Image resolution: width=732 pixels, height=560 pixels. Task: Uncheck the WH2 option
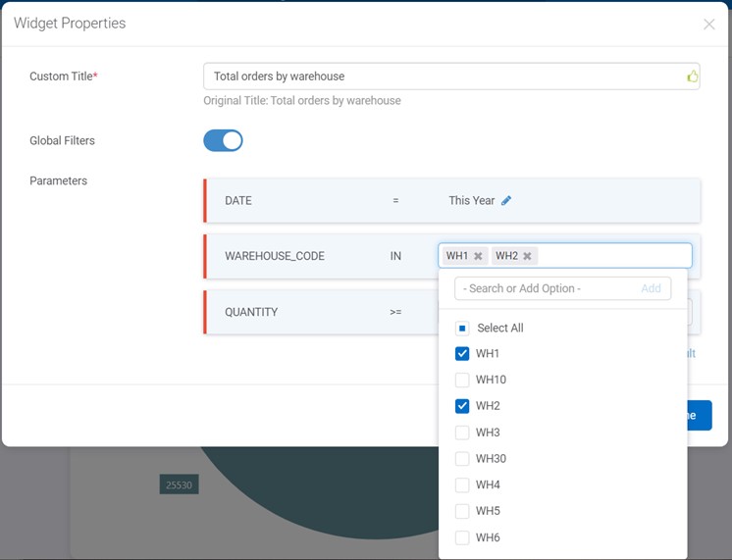(x=462, y=406)
